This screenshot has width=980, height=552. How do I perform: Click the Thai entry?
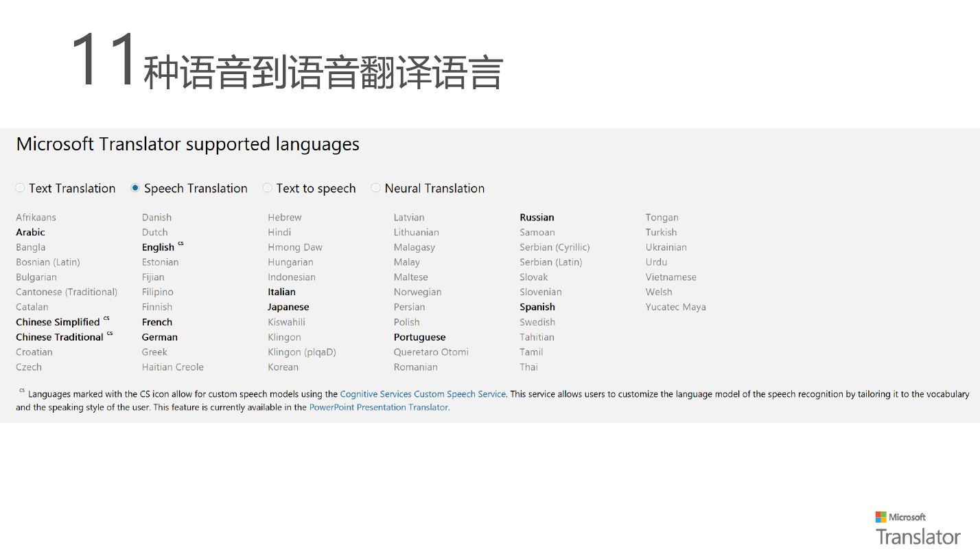click(528, 367)
